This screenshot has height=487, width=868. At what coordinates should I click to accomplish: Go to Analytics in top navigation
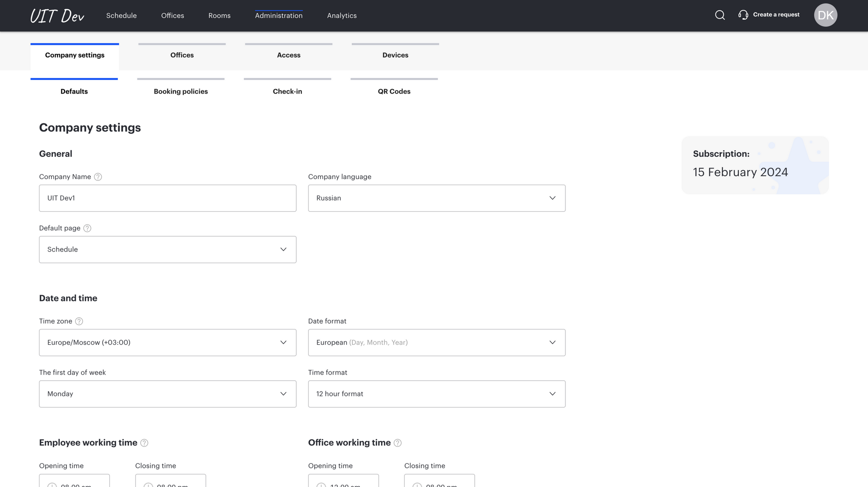342,16
